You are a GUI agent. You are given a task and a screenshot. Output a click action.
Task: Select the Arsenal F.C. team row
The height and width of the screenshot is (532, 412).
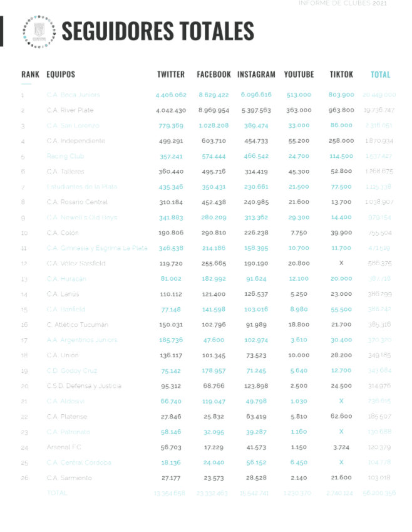tap(64, 447)
